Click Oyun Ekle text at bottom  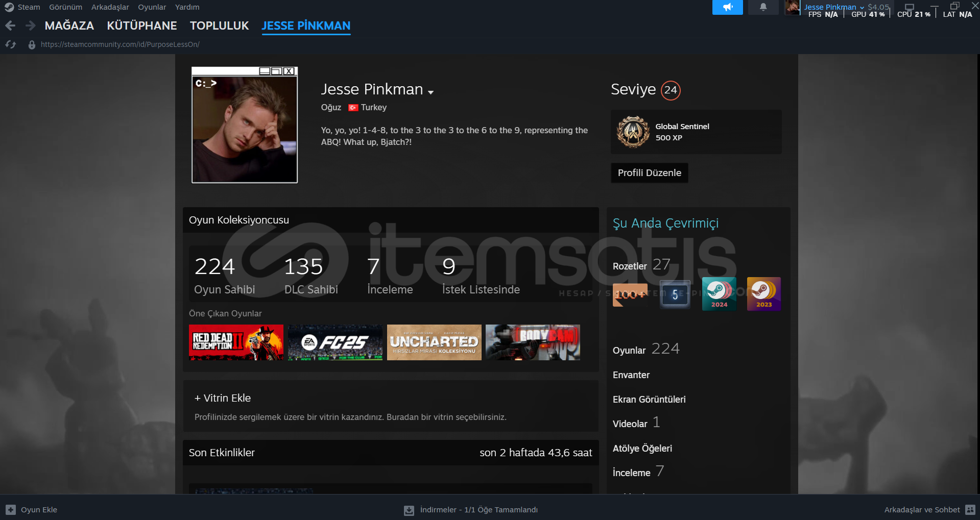39,510
